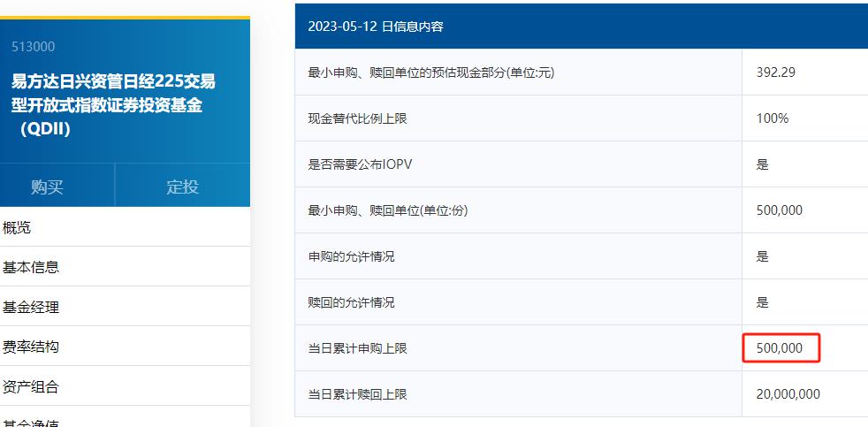Click 当日累计赎回上限 label

pos(358,394)
